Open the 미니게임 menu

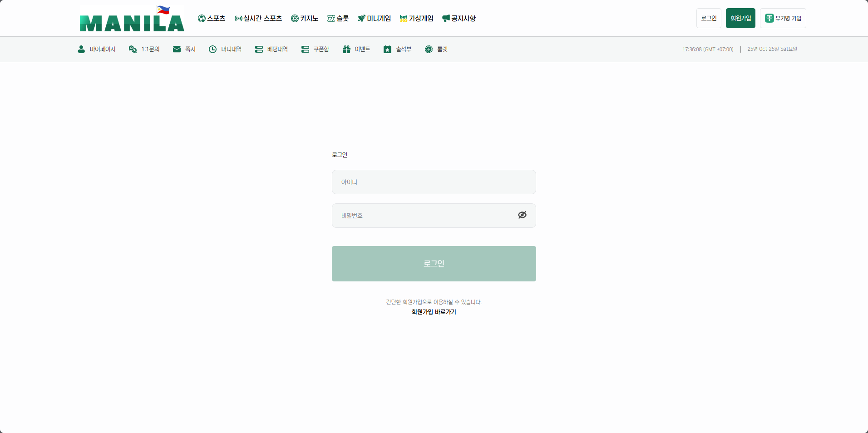(x=374, y=18)
